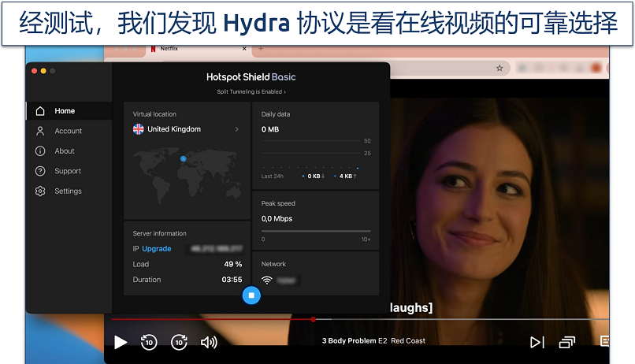Click the Account person icon
The width and height of the screenshot is (635, 364).
pos(40,131)
